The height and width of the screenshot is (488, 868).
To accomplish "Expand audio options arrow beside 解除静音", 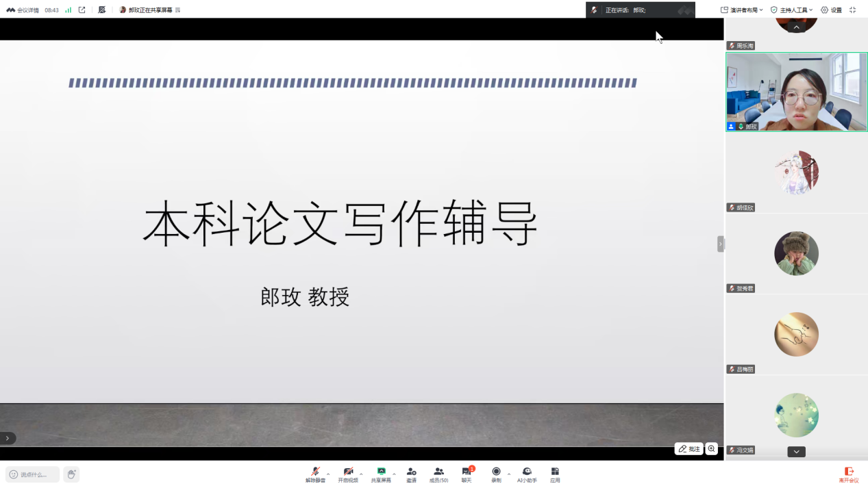I will (328, 474).
